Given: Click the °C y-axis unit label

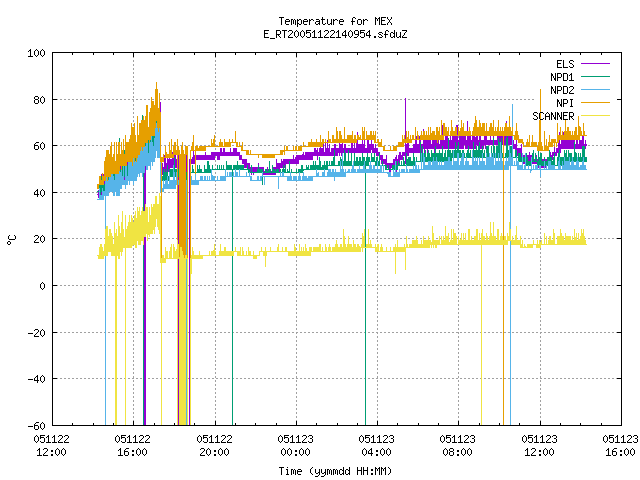Looking at the screenshot, I should (12, 240).
